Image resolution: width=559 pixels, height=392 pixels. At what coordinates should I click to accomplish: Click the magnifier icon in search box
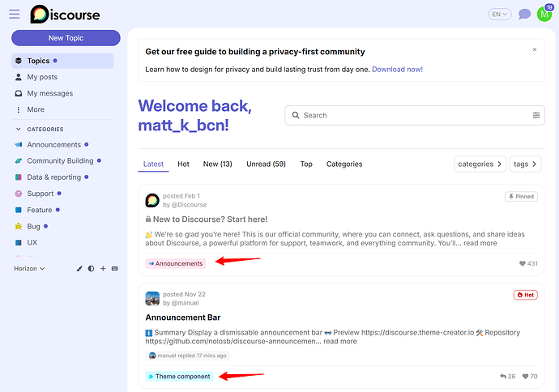[x=296, y=115]
